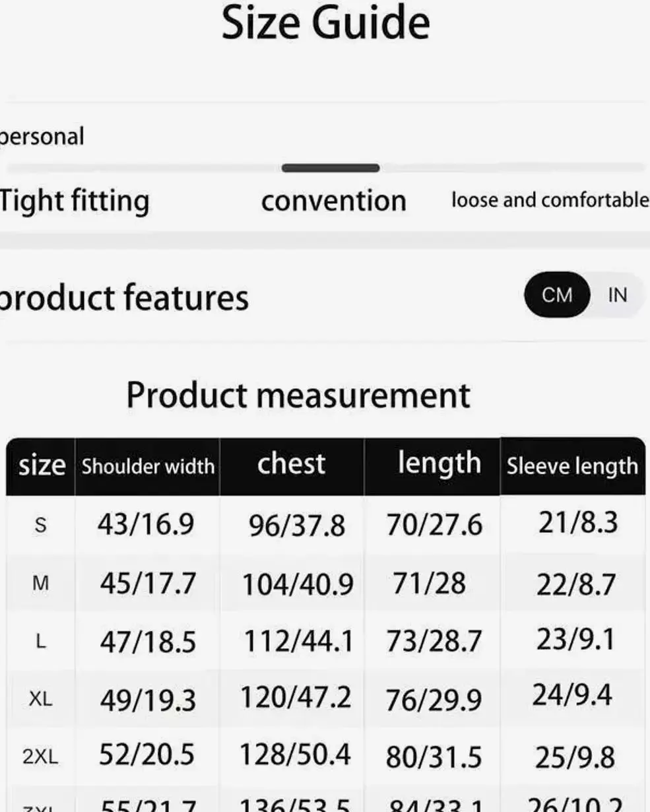
Task: Select the 2XL size row label
Action: [x=41, y=757]
